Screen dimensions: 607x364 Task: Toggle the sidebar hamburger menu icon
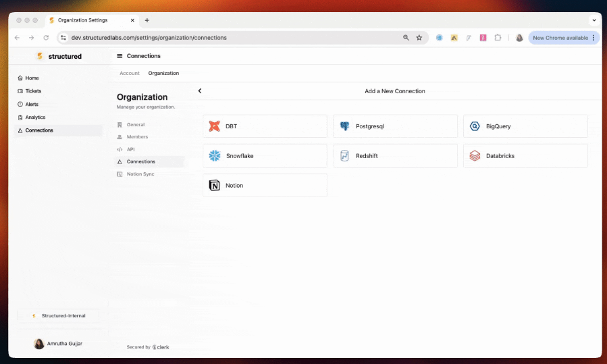click(120, 56)
